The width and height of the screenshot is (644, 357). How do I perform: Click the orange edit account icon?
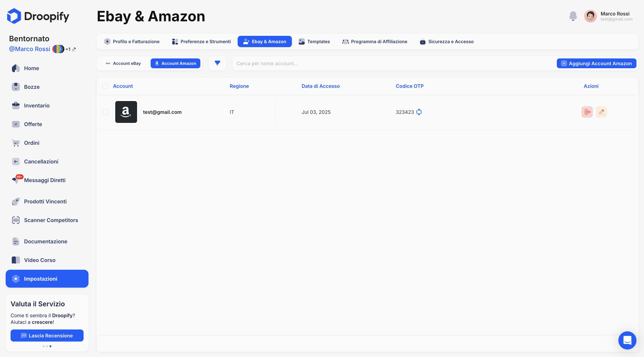601,112
